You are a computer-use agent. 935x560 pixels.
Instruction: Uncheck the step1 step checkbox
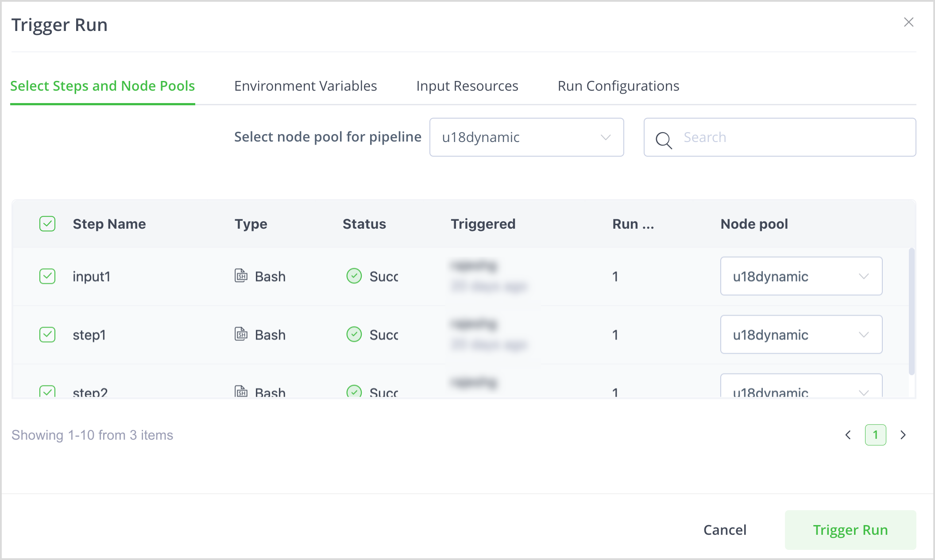[47, 334]
